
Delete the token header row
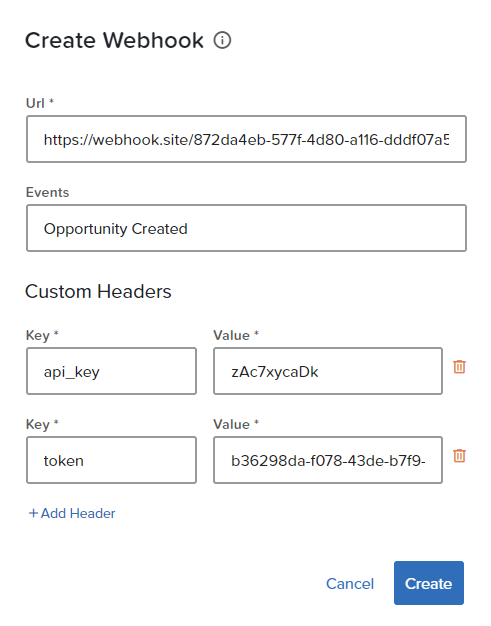[x=459, y=456]
